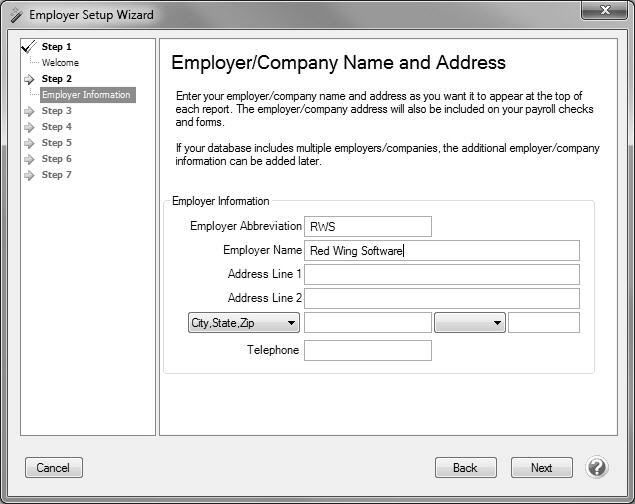Open the City,State,Zip dropdown
This screenshot has width=635, height=504.
pyautogui.click(x=244, y=323)
